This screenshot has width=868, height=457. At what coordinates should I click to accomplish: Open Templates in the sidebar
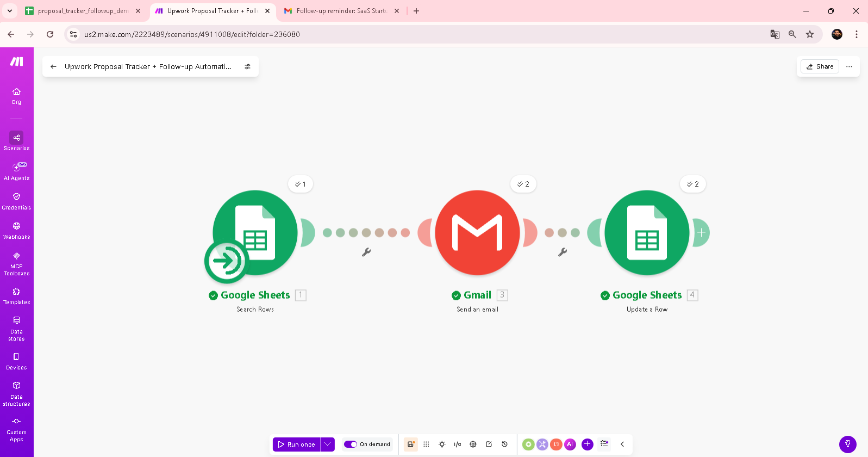tap(16, 295)
